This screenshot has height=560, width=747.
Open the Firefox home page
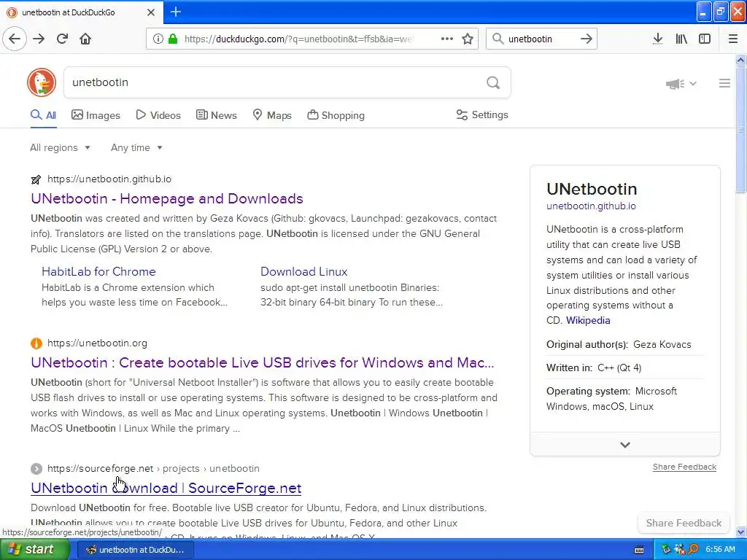(85, 39)
